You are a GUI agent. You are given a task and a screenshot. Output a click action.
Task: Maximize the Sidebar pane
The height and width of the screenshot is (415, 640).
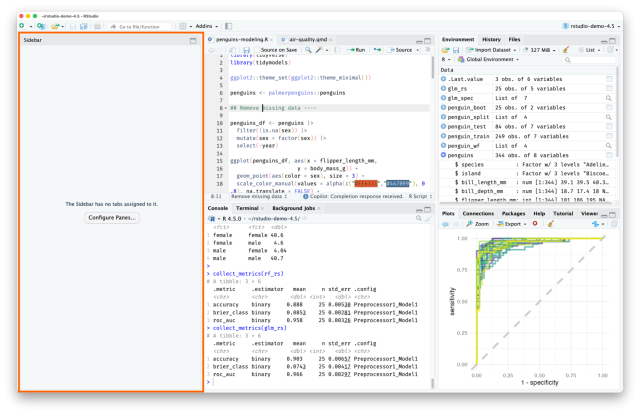coord(193,40)
